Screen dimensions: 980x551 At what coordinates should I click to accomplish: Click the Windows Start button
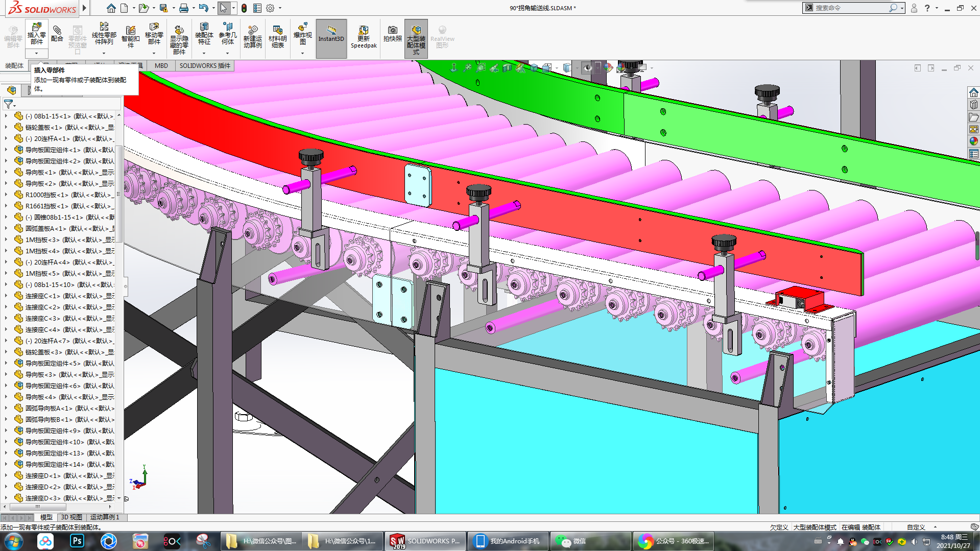coord(13,541)
